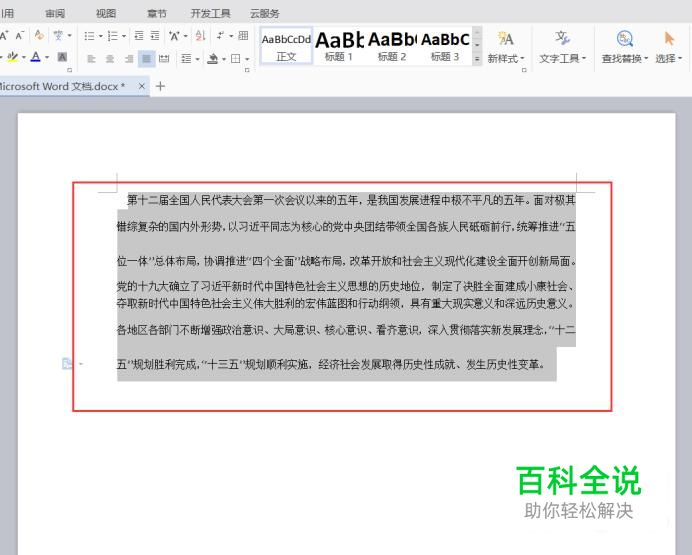Toggle justify alignment
The width and height of the screenshot is (692, 555).
point(147,58)
